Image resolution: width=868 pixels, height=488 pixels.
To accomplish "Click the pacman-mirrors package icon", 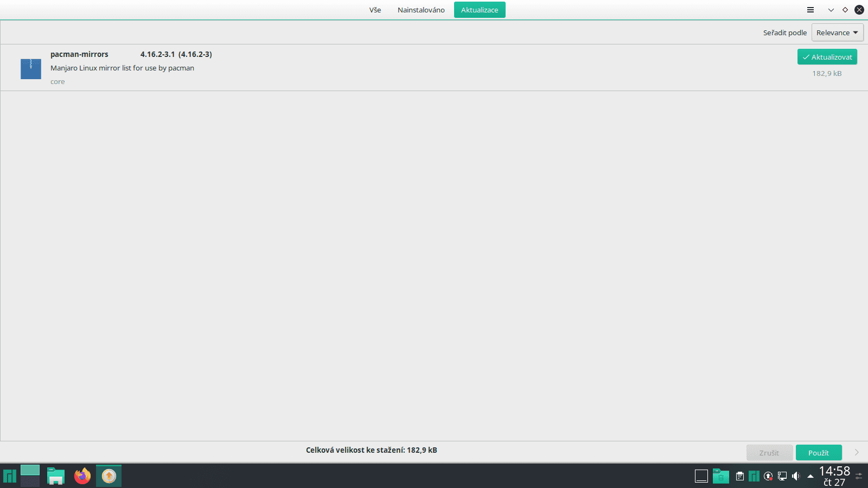I will click(x=30, y=69).
